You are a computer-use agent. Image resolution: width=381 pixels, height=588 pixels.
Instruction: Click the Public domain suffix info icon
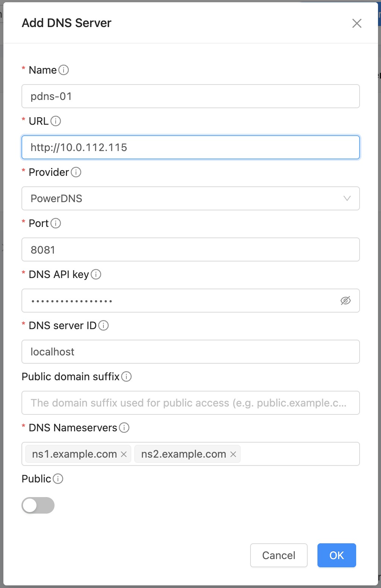tap(126, 376)
